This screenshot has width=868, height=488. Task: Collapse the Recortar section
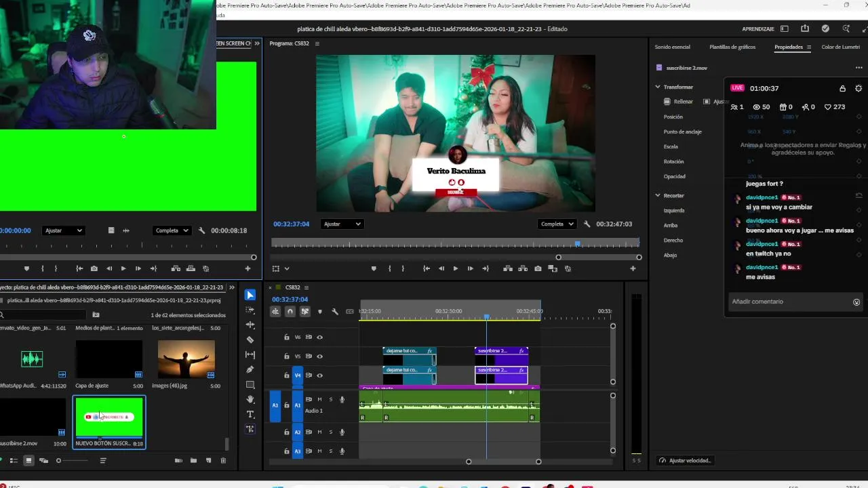(x=657, y=195)
